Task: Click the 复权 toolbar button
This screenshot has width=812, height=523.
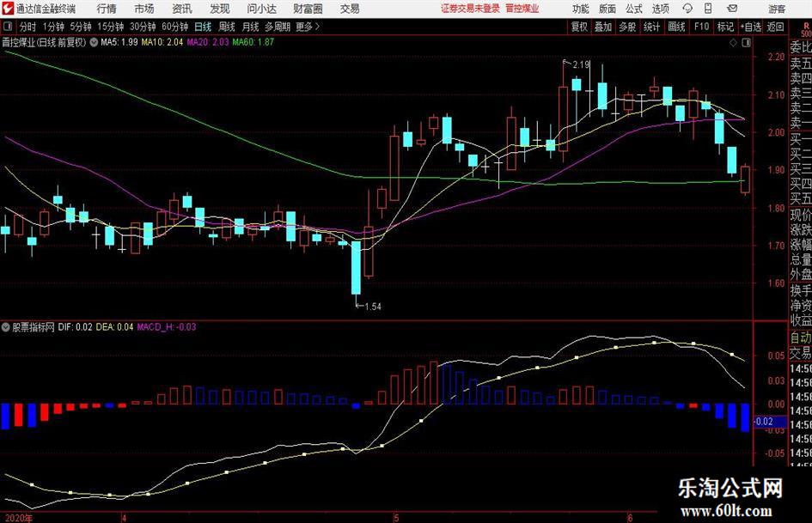Action: click(x=579, y=27)
